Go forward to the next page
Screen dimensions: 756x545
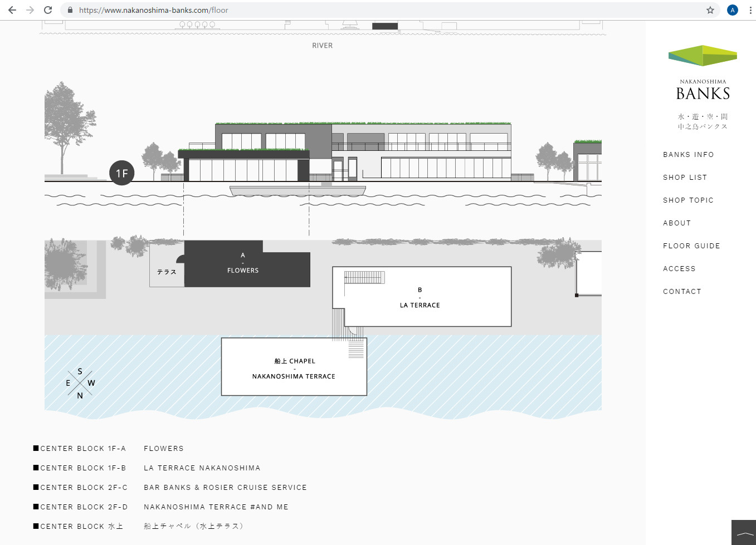tap(30, 10)
